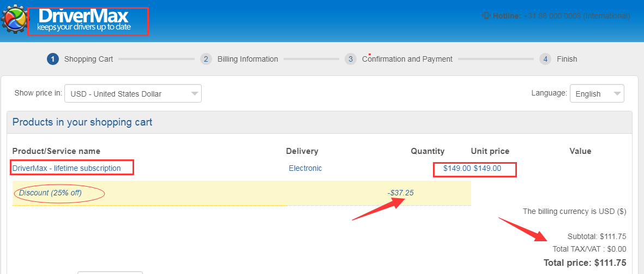Click the Total price $111.75 text

coord(585,263)
